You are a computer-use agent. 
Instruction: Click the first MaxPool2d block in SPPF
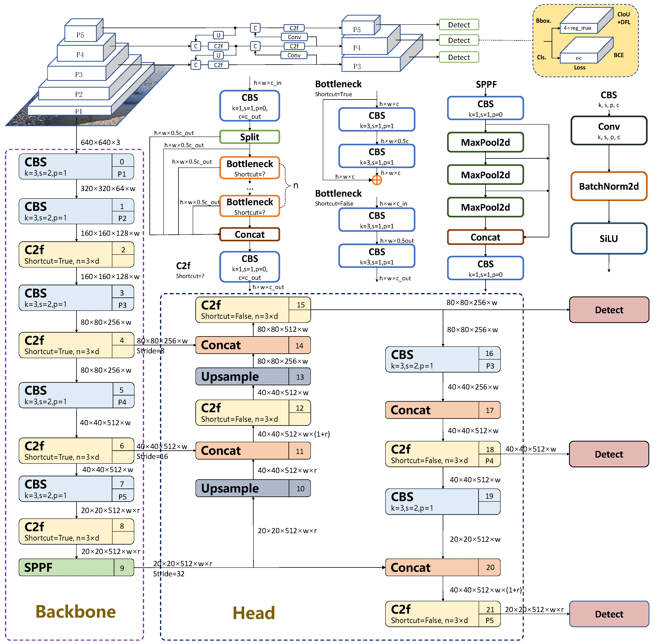tap(485, 142)
